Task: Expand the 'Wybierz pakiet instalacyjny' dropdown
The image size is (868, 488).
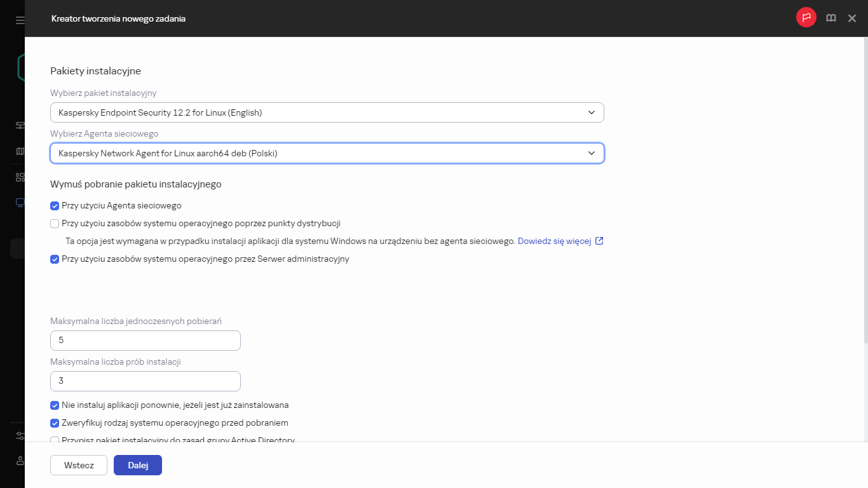Action: click(x=327, y=112)
